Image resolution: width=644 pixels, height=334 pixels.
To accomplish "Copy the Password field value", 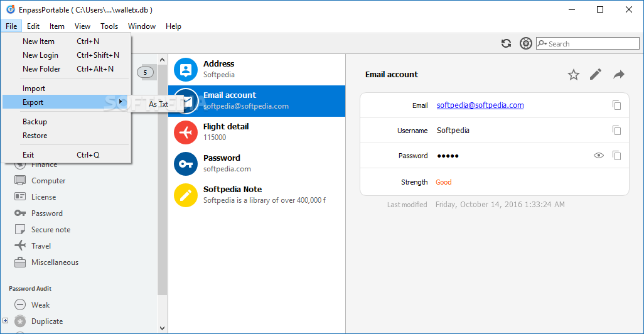I will tap(616, 155).
